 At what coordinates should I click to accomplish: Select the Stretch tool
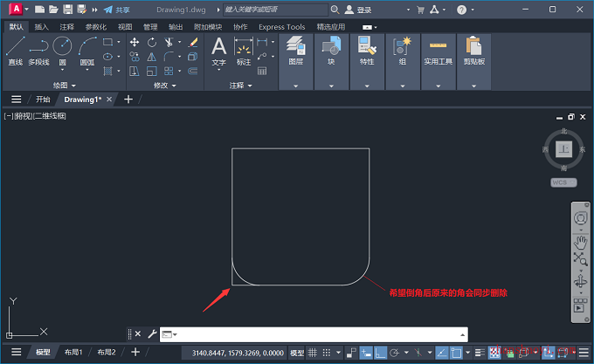135,71
